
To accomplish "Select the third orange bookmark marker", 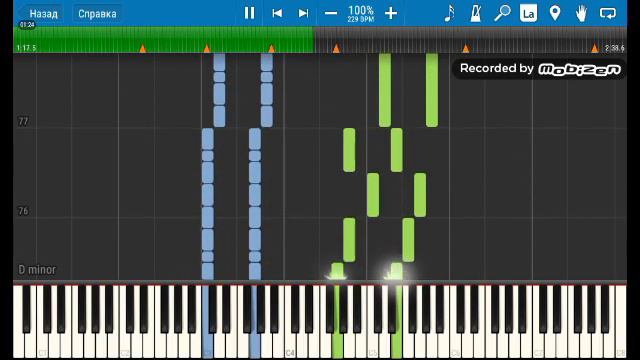I will pos(271,49).
